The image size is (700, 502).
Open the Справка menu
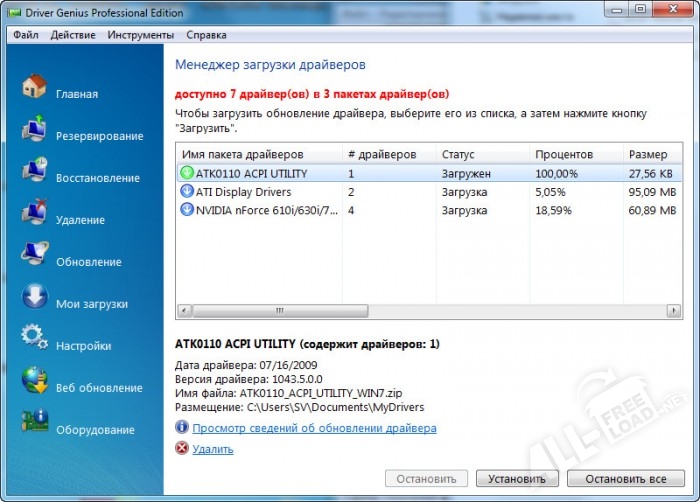(206, 35)
